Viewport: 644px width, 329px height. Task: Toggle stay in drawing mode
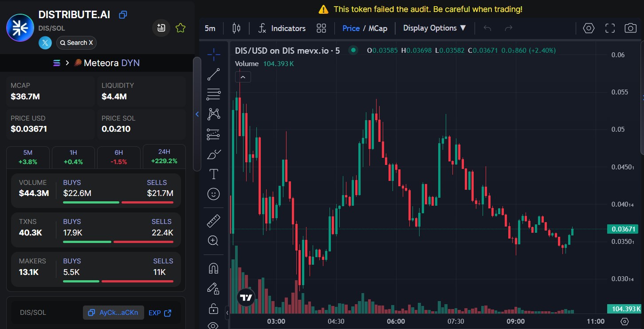pos(214,289)
